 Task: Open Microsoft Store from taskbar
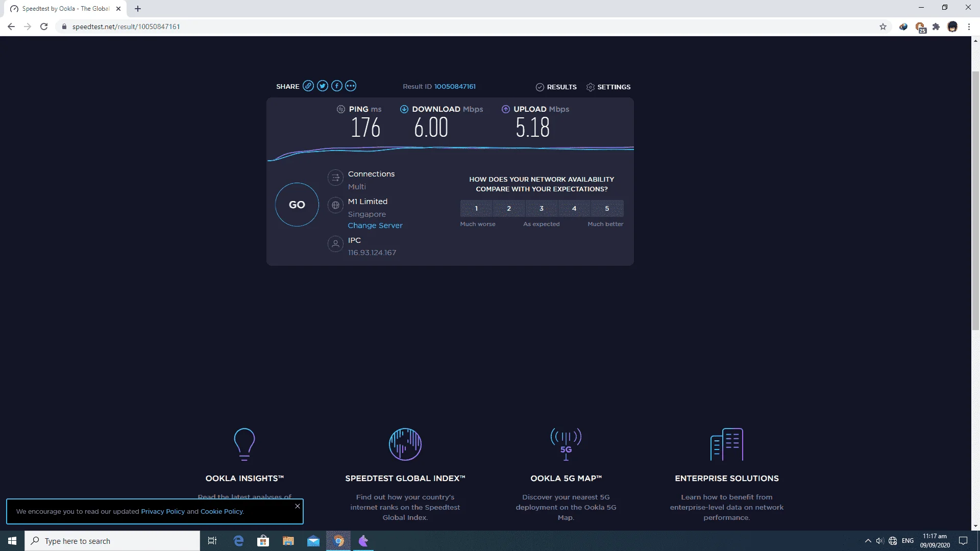pyautogui.click(x=263, y=541)
